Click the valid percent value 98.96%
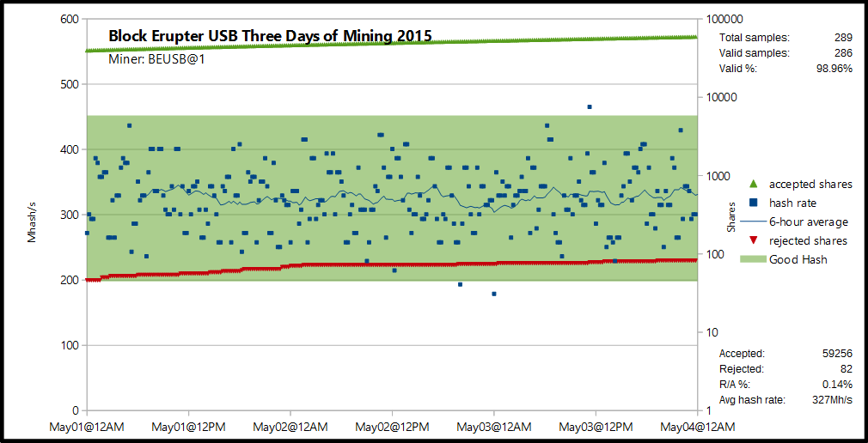 834,70
